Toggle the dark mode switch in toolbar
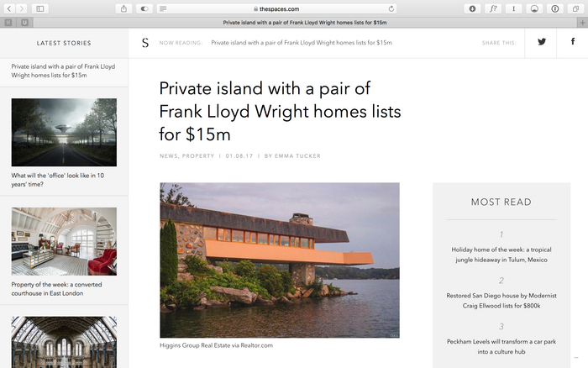The width and height of the screenshot is (588, 368). pos(144,8)
